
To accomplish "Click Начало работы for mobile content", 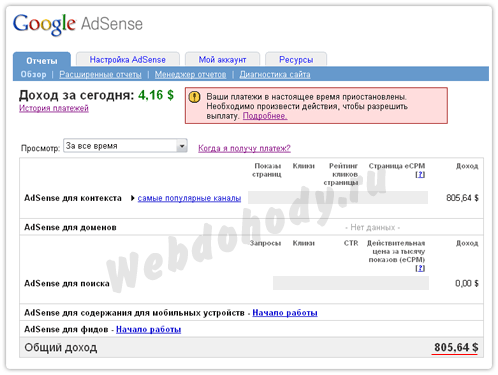I will click(285, 313).
